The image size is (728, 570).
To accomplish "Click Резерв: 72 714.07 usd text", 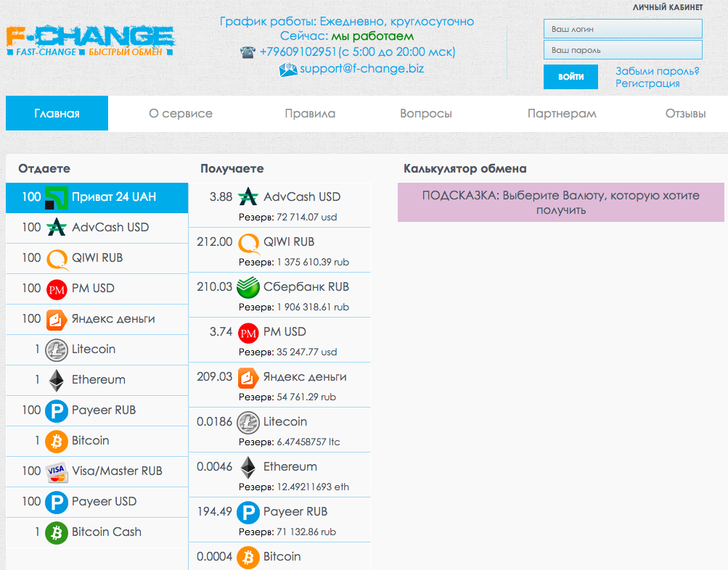I will point(288,217).
